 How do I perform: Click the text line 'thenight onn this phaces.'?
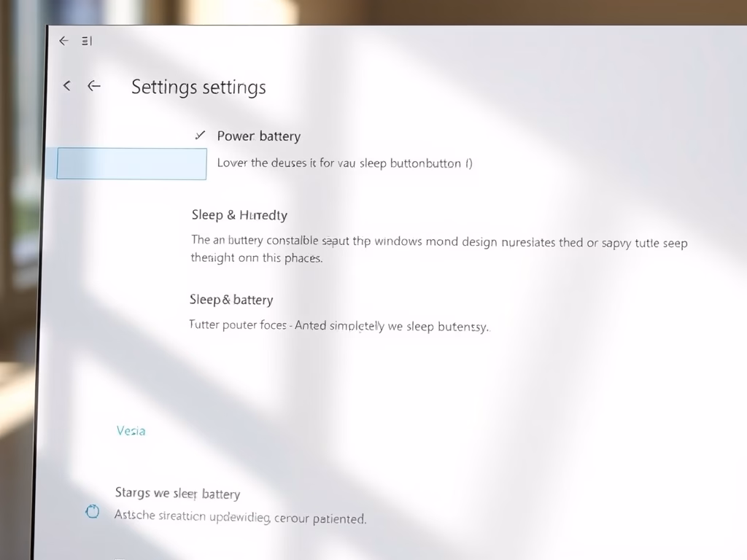coord(257,258)
